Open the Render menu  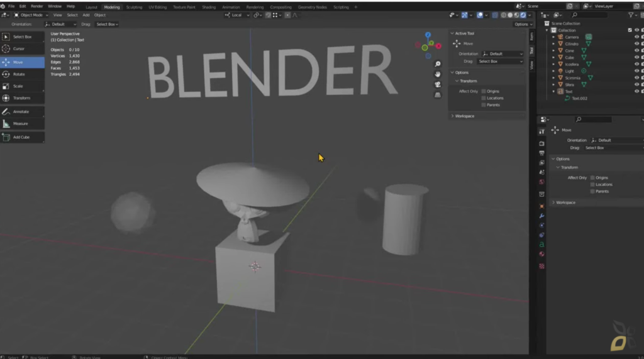pyautogui.click(x=36, y=6)
